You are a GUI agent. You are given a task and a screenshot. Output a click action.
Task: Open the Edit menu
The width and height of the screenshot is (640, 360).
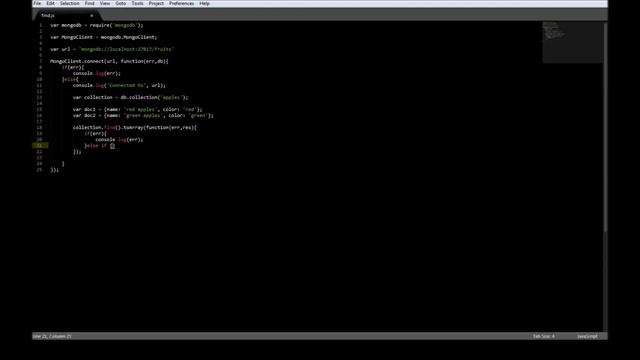50,3
